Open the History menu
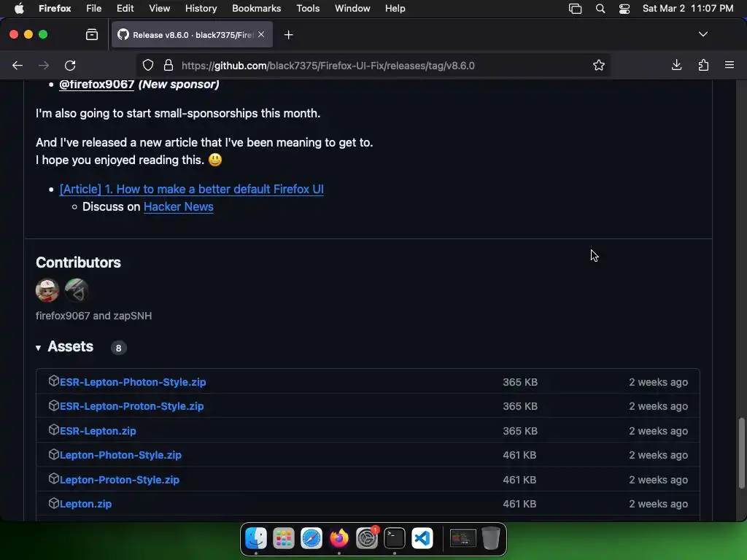Image resolution: width=747 pixels, height=560 pixels. [201, 9]
